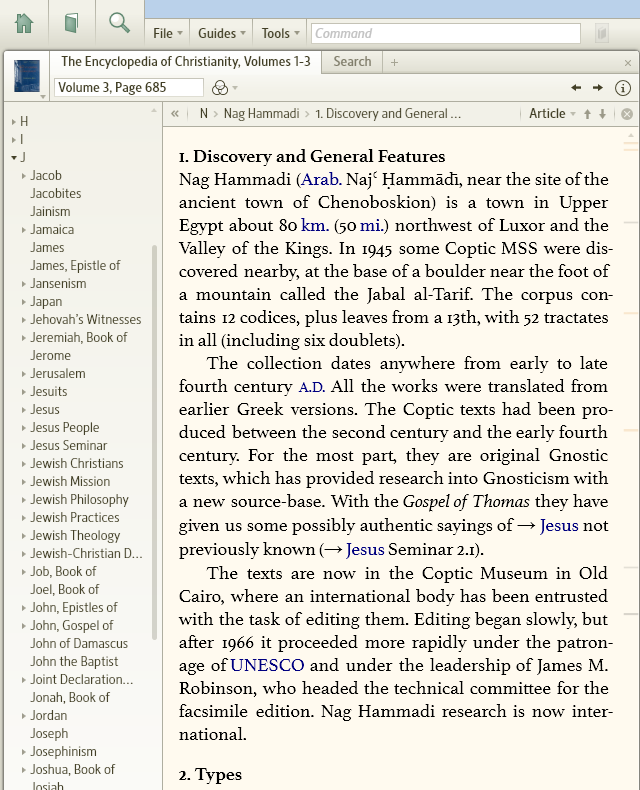Select the Josephinism entry
The height and width of the screenshot is (790, 640).
(x=63, y=752)
